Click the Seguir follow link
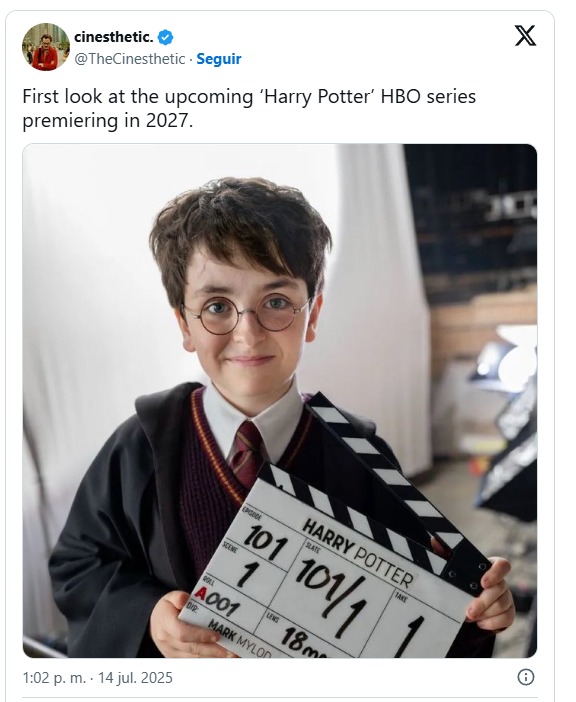 219,59
